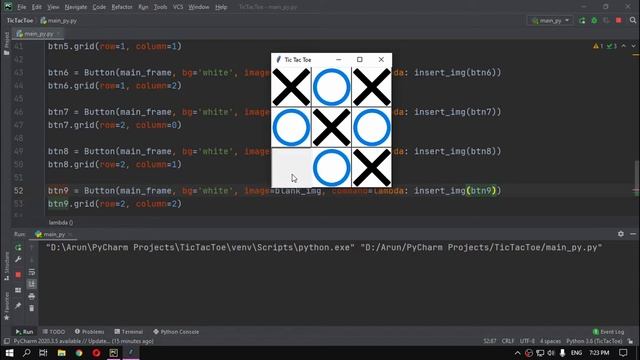
Task: Open the main_py run configuration dropdown
Action: pos(550,20)
